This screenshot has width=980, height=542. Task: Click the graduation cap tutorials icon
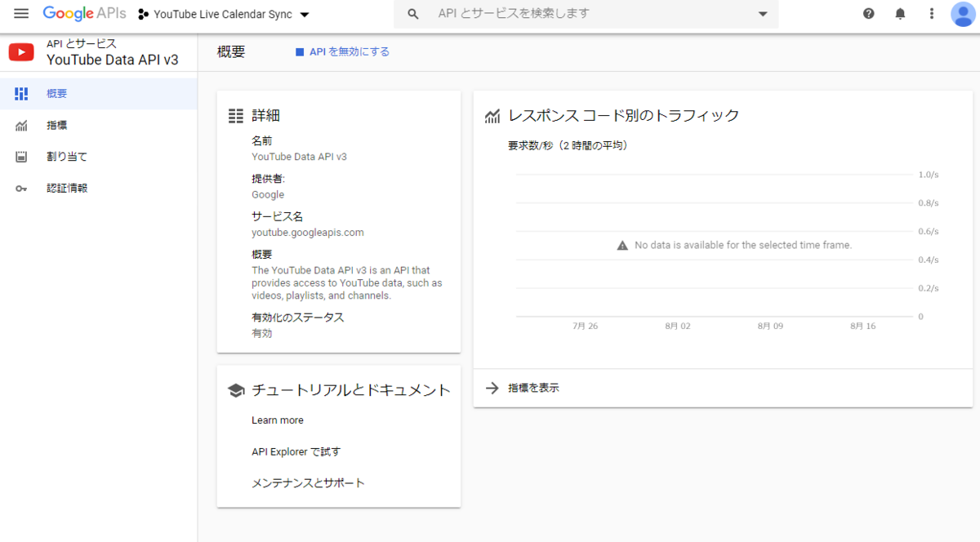click(x=236, y=390)
